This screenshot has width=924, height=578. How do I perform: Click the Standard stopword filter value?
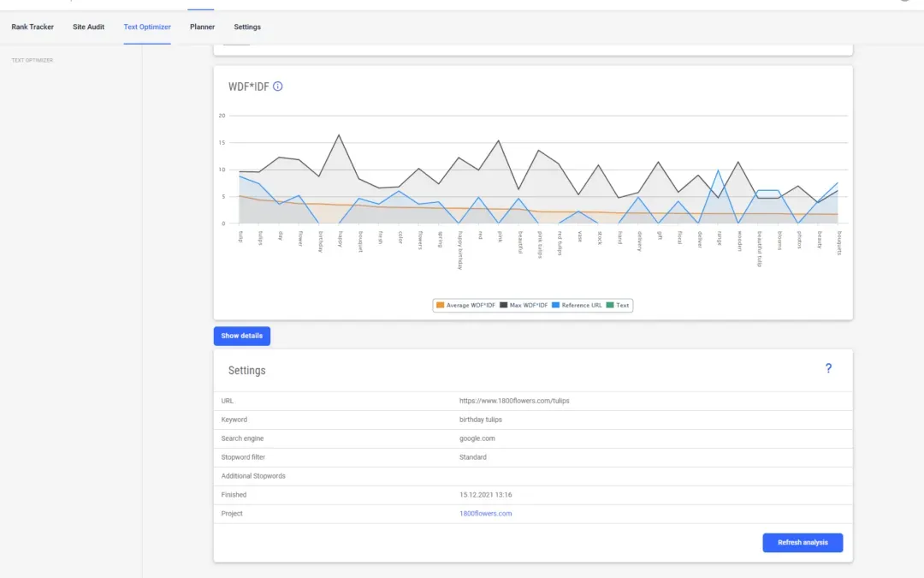pos(473,457)
